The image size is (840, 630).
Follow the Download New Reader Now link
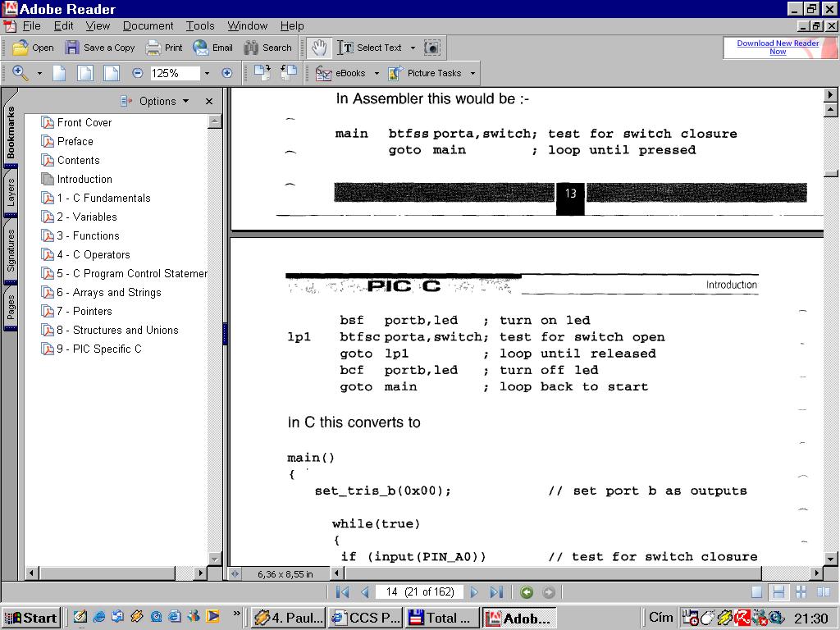(x=778, y=47)
